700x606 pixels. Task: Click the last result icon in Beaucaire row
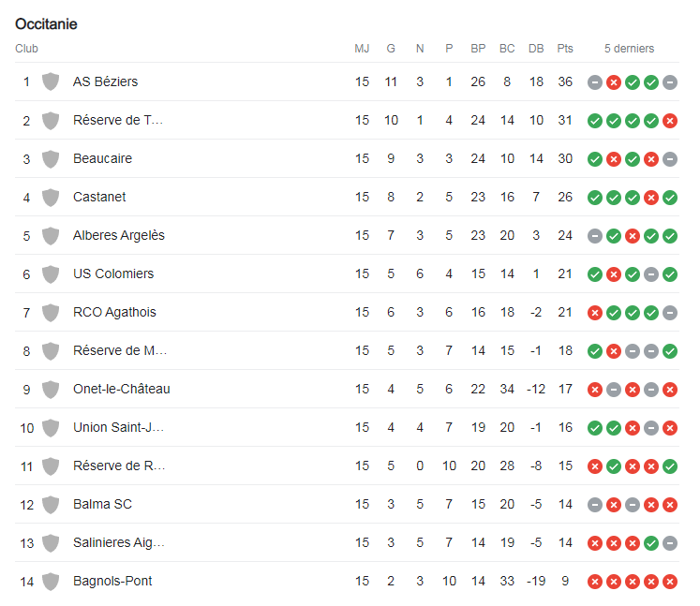click(670, 159)
